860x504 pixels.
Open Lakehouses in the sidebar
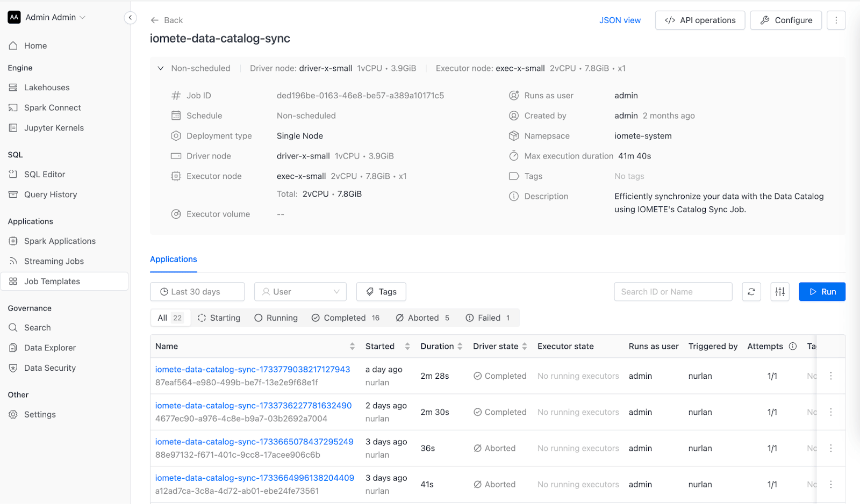47,88
